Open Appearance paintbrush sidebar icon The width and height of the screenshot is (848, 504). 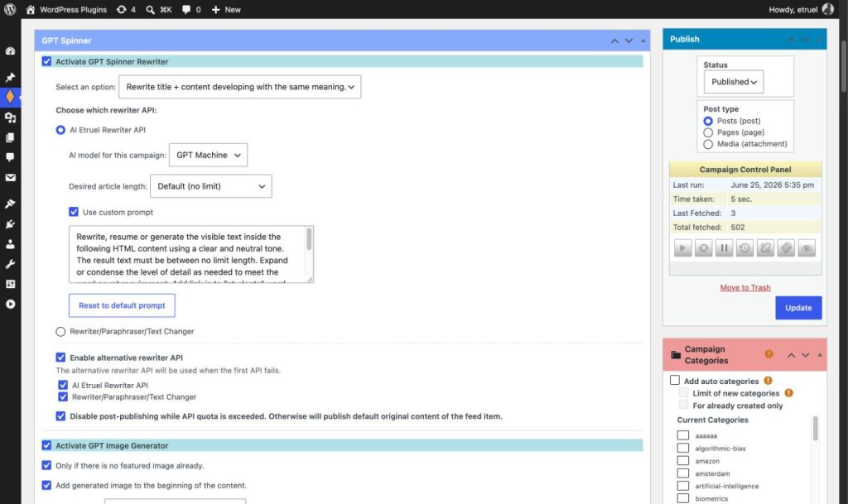coord(10,204)
